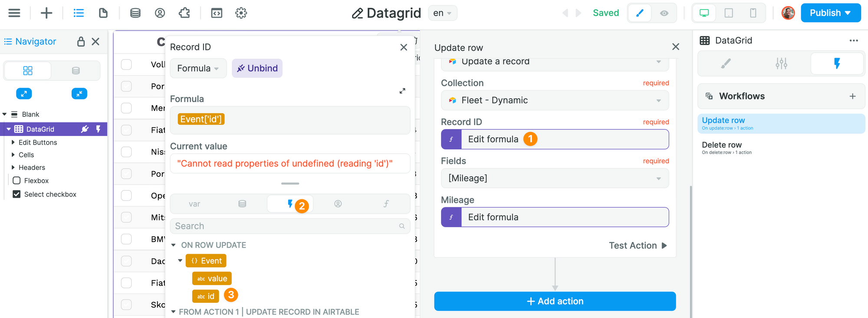Select Flexbox tree item
The height and width of the screenshot is (318, 868).
pos(36,180)
